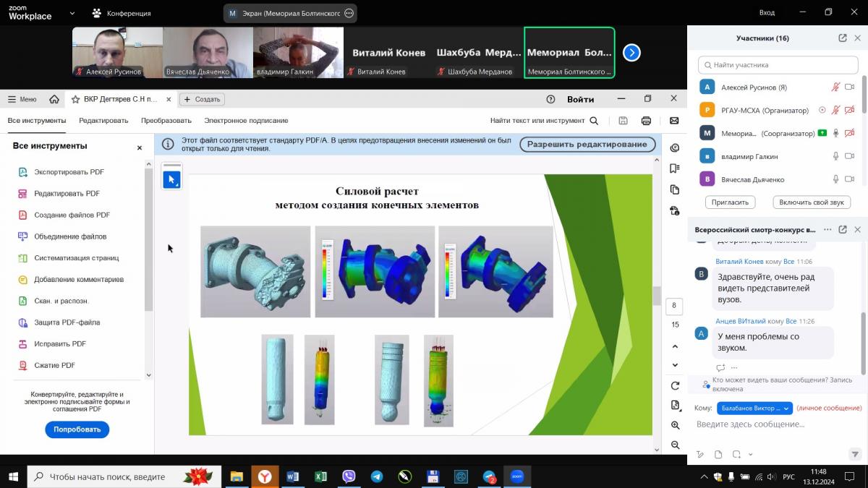Send the PDF by email icon
Image resolution: width=868 pixels, height=488 pixels.
click(x=674, y=121)
